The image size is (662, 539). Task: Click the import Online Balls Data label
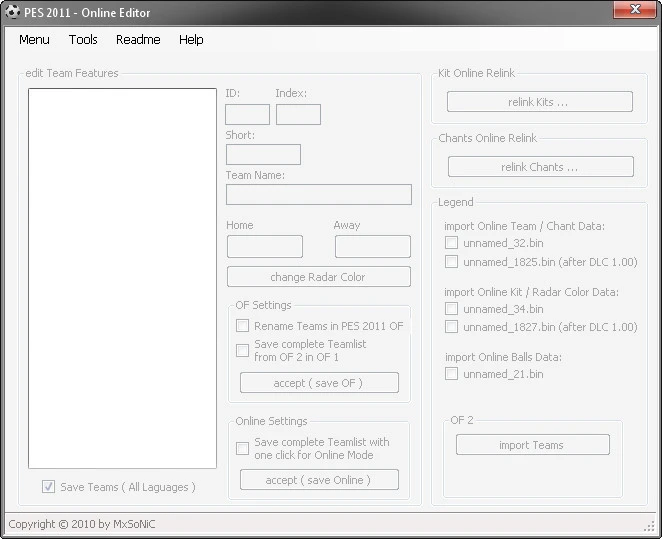click(503, 357)
